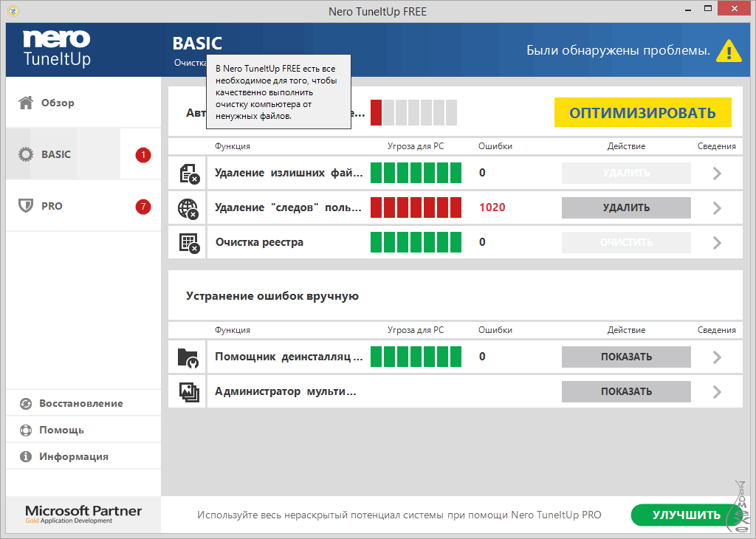The width and height of the screenshot is (756, 539).
Task: Click the Microsoft Partner logo
Action: pos(83,515)
